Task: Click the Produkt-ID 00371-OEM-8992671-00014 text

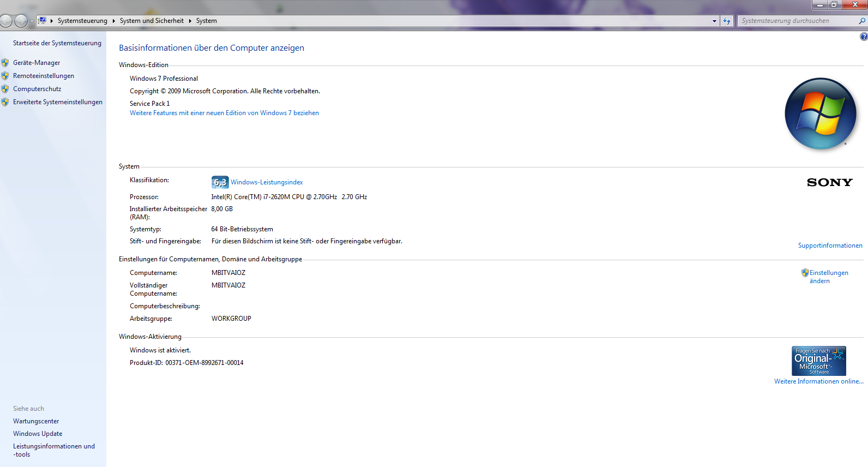Action: point(186,363)
